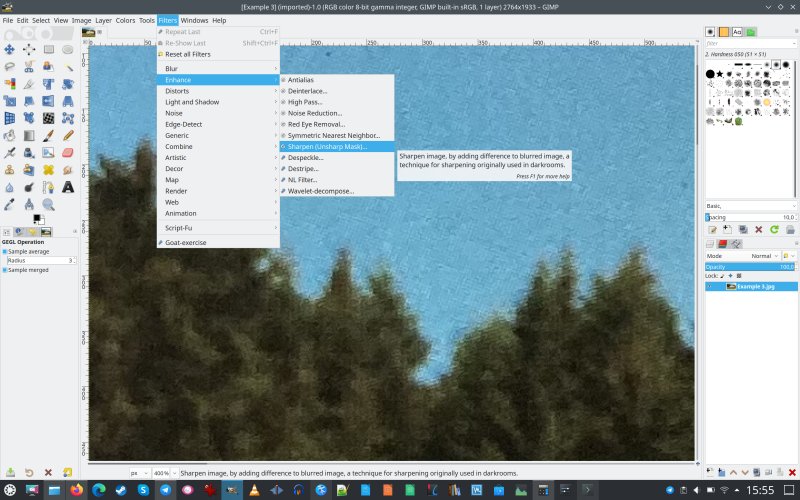Select the Move tool in the toolbox

click(9, 49)
